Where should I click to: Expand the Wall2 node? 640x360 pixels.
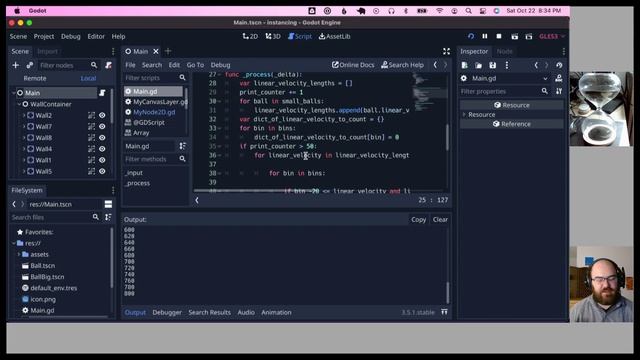pos(24,116)
